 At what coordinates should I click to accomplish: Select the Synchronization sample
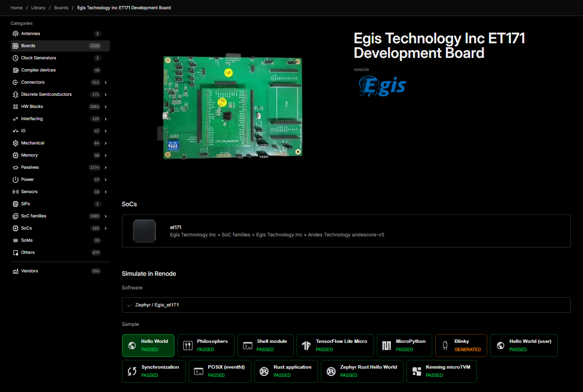click(x=154, y=371)
